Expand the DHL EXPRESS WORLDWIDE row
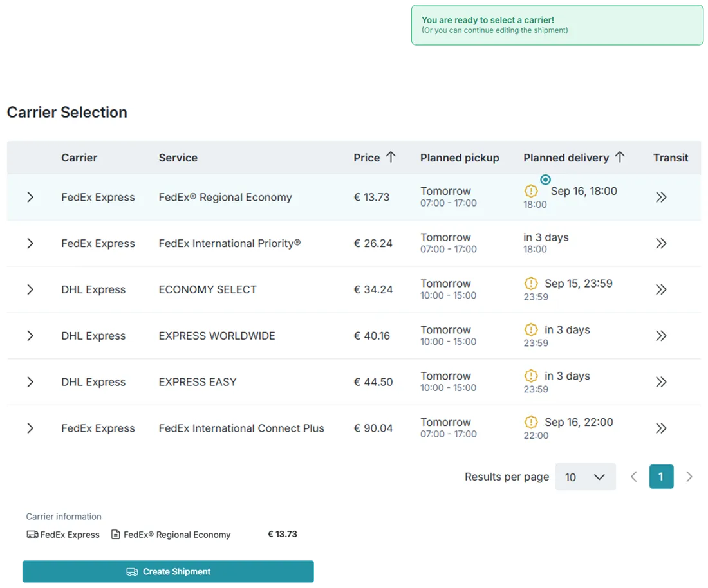Image resolution: width=708 pixels, height=588 pixels. click(30, 336)
